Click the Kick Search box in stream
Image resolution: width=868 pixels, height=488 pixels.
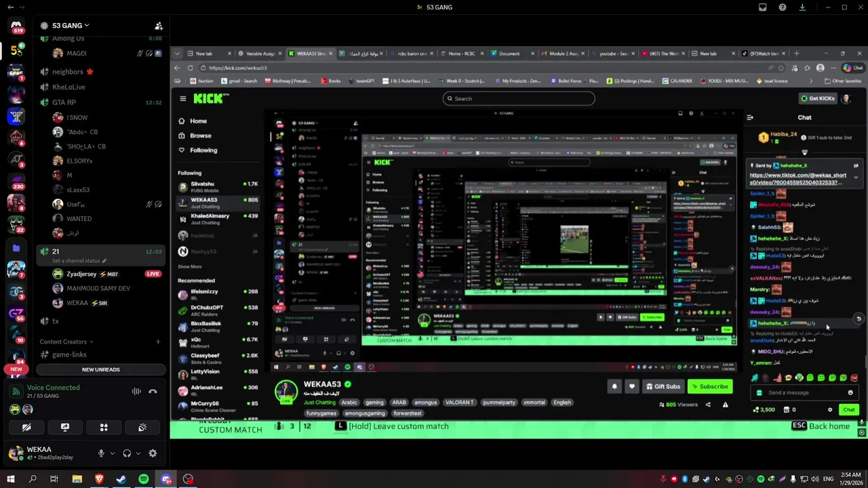pos(519,98)
